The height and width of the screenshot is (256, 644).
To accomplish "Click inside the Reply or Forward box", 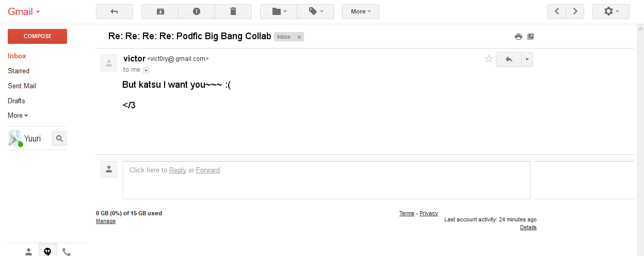I will [x=327, y=180].
